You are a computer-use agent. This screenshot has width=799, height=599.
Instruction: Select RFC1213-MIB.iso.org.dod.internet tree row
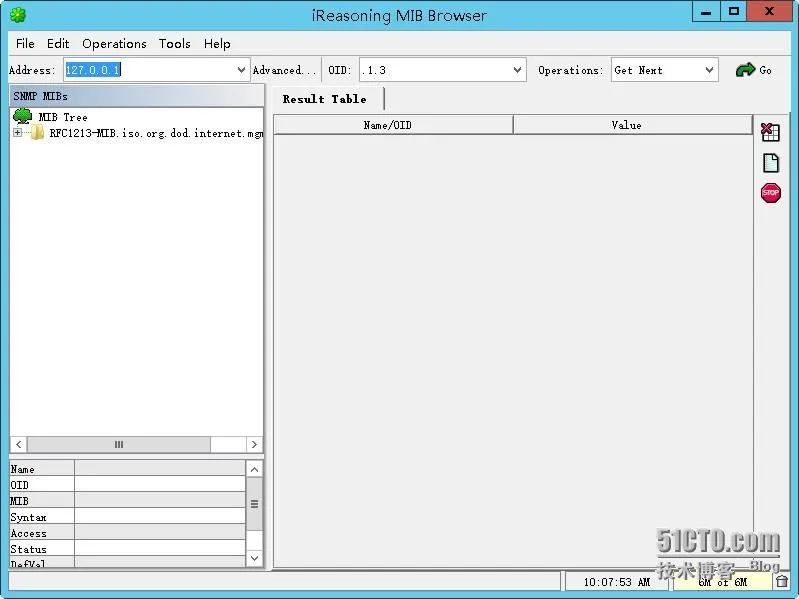(156, 133)
